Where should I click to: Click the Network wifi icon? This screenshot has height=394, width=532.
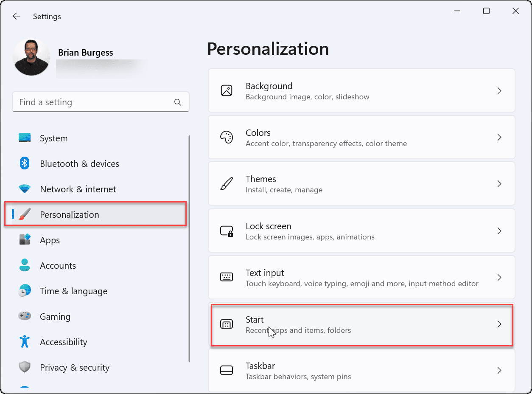[x=25, y=189]
